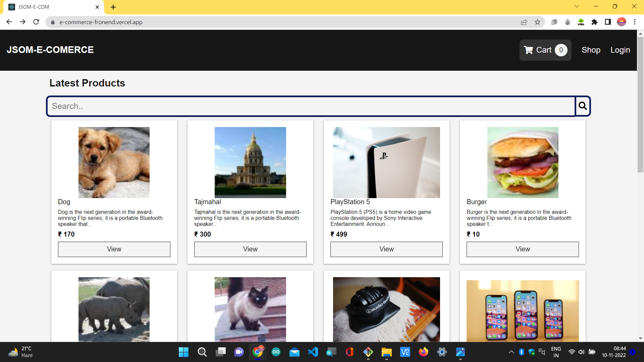Screen dimensions: 644x362
Task: Expand hidden system tray icons
Action: pos(512,352)
